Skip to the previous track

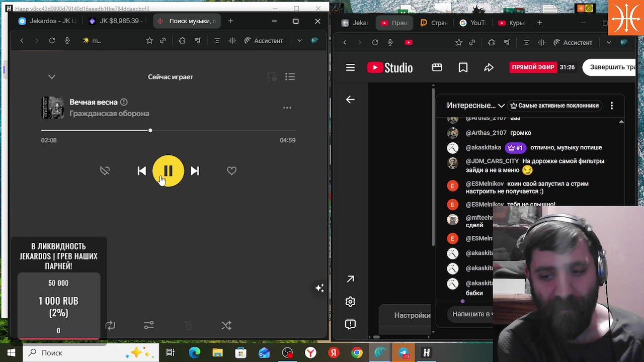coord(142,171)
